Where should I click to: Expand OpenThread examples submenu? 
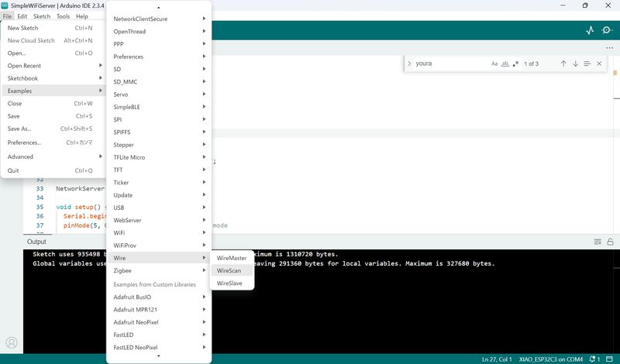coord(159,31)
